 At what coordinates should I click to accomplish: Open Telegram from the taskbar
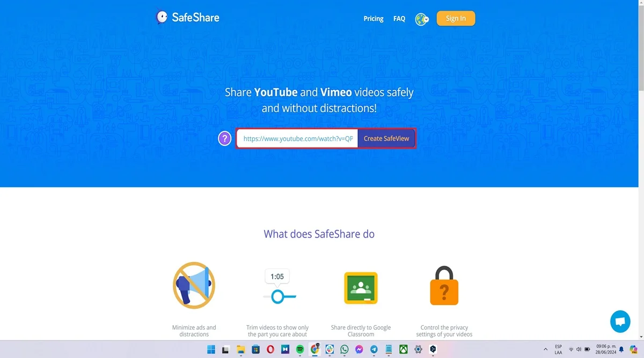(x=374, y=349)
